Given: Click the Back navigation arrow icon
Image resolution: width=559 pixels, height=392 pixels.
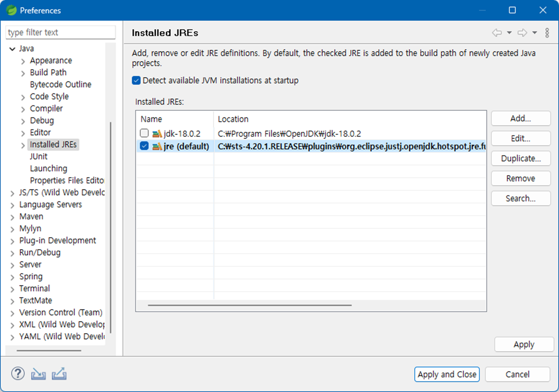Looking at the screenshot, I should 497,33.
